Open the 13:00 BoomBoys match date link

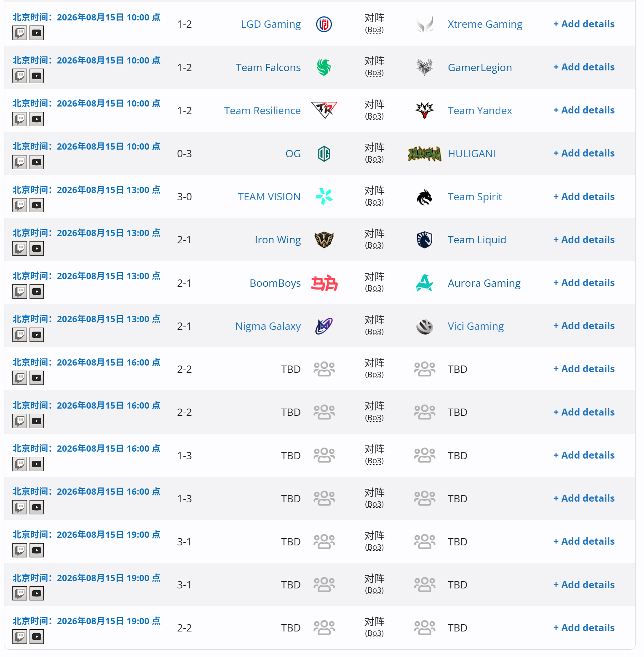coord(86,276)
